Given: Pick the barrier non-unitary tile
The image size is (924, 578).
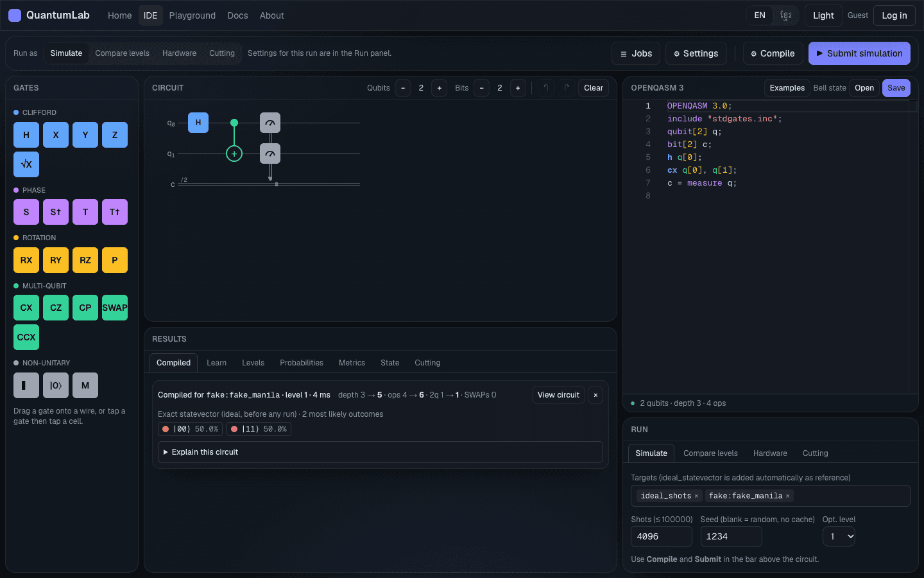Looking at the screenshot, I should point(26,385).
